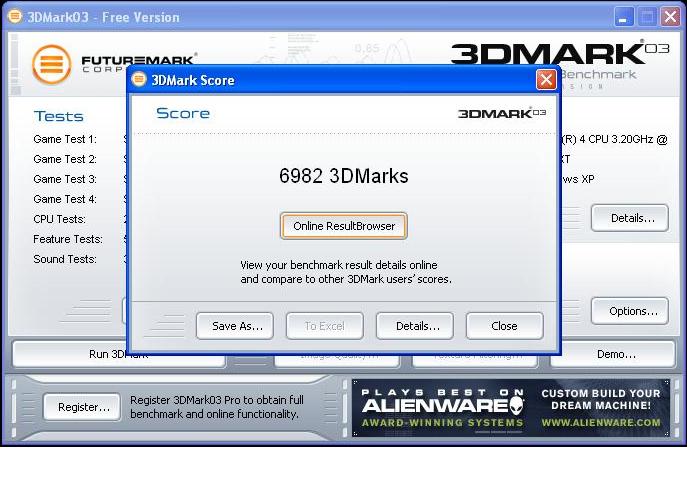This screenshot has width=687, height=480.
Task: Click the Sound Tests label
Action: pyautogui.click(x=65, y=259)
